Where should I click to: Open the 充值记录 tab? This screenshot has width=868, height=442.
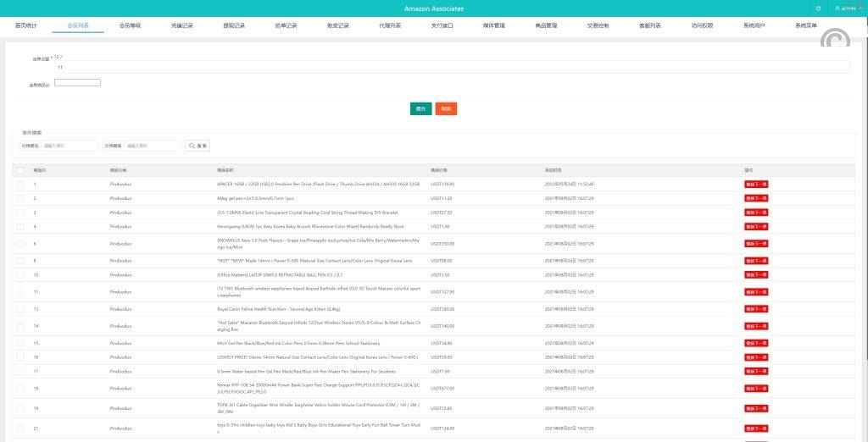tap(181, 26)
